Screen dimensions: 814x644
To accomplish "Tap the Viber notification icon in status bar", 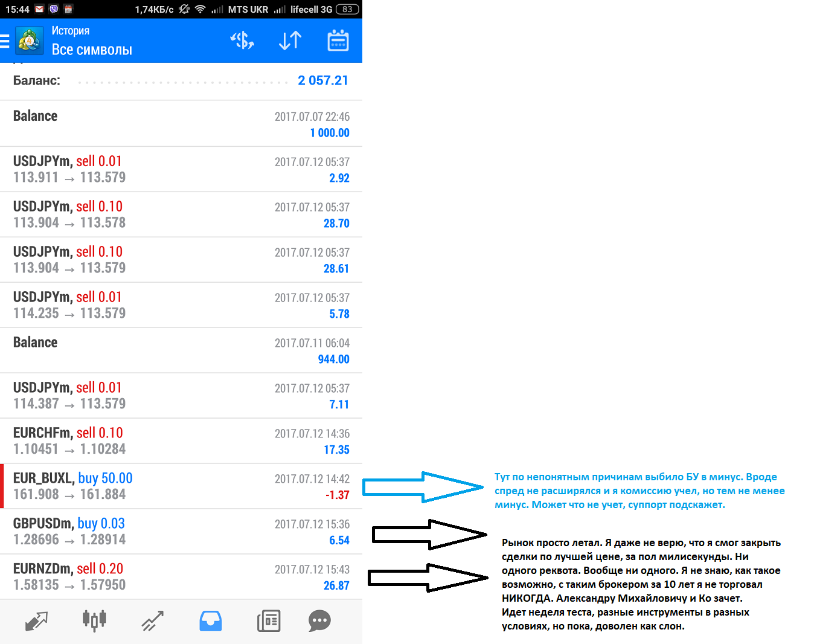I will tap(54, 9).
